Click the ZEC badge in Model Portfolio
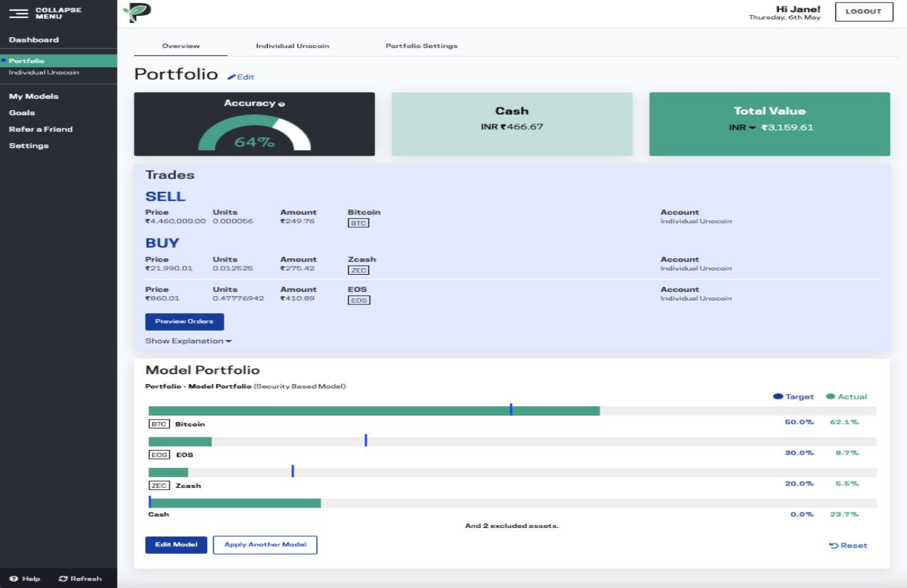 (x=159, y=485)
